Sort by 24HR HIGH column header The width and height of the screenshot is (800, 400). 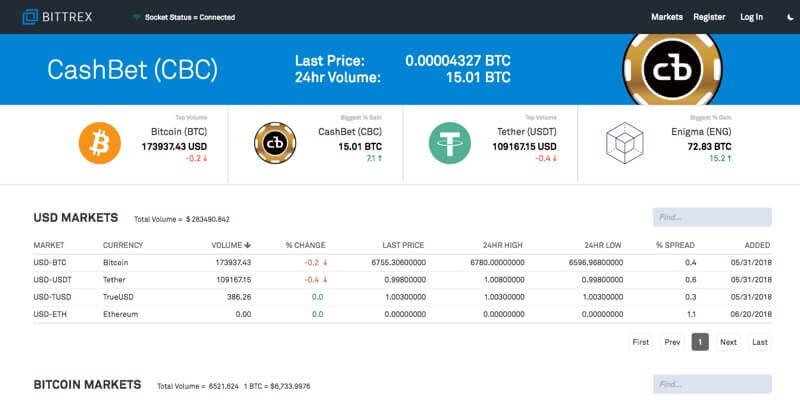click(x=503, y=245)
